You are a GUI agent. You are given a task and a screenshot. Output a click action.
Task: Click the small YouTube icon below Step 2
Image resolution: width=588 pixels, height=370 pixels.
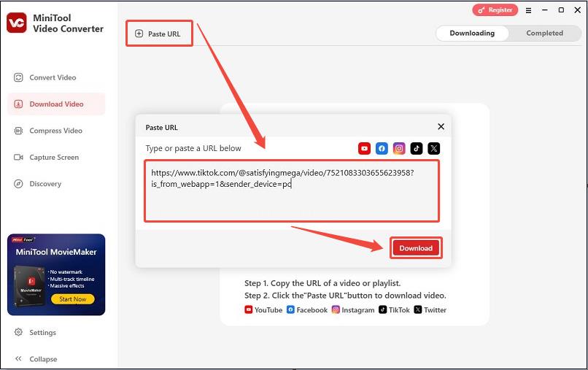[x=248, y=309]
